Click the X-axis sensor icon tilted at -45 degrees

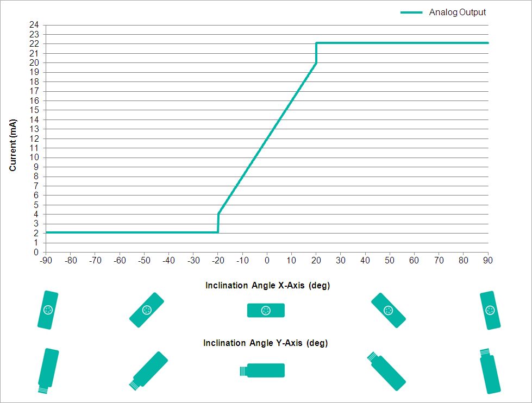[x=147, y=310]
